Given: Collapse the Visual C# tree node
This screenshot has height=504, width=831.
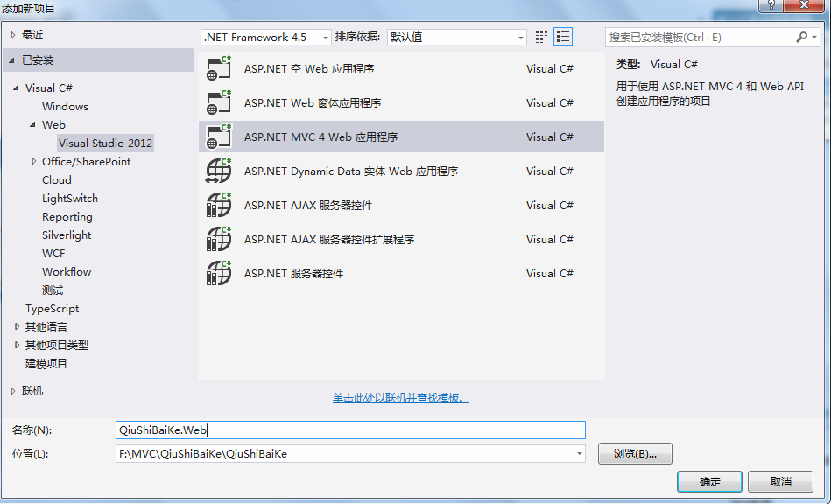Looking at the screenshot, I should [x=16, y=87].
